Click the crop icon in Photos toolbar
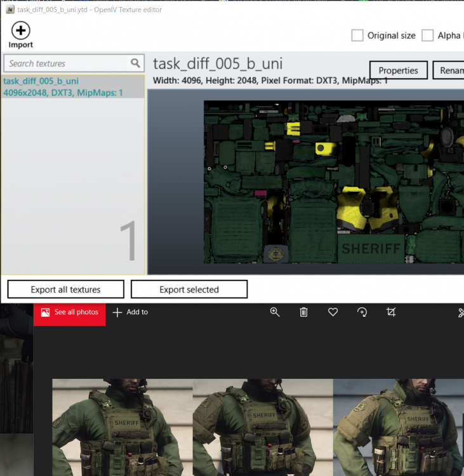The image size is (464, 476). pos(391,312)
